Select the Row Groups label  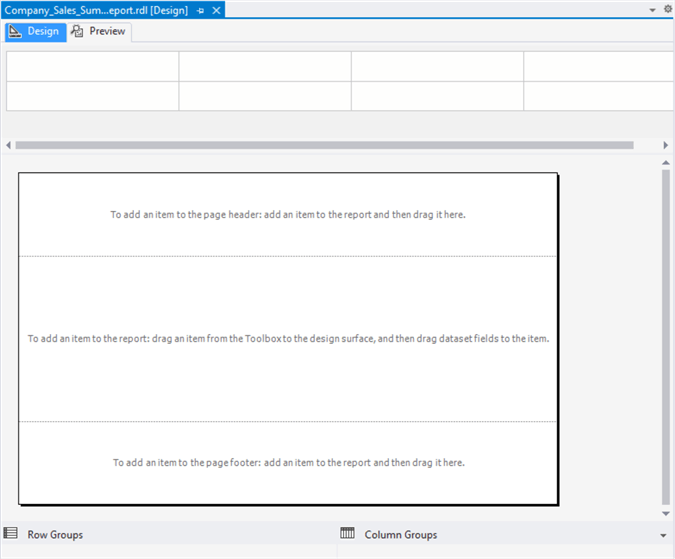point(55,535)
